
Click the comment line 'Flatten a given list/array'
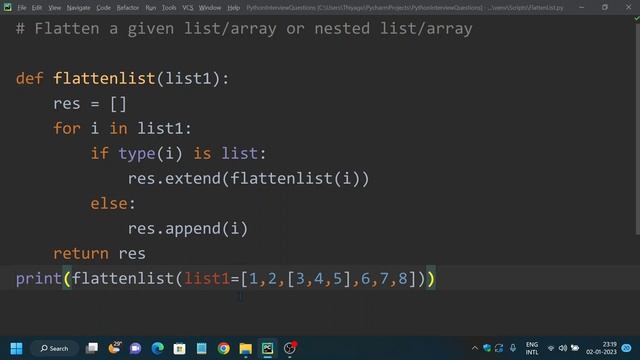244,29
